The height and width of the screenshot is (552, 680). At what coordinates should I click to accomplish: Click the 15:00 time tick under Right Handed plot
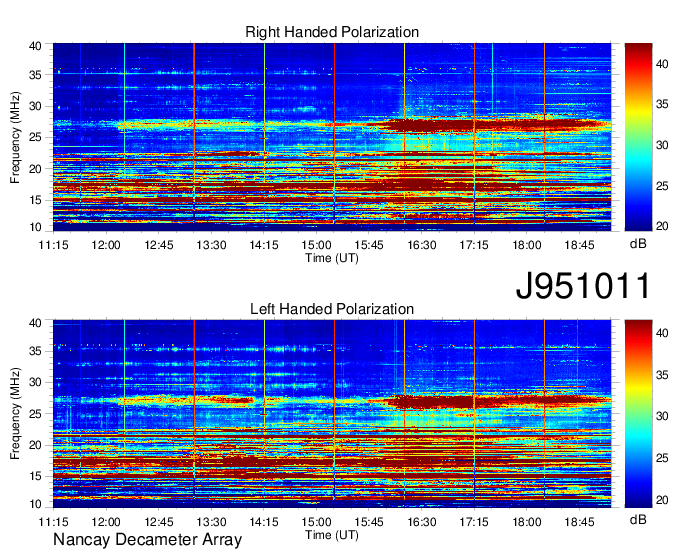point(317,245)
